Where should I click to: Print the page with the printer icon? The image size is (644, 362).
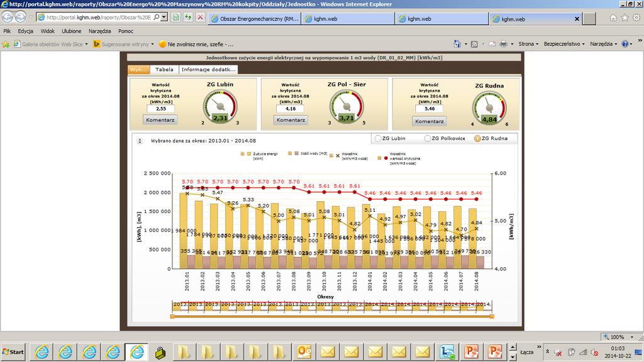point(503,44)
